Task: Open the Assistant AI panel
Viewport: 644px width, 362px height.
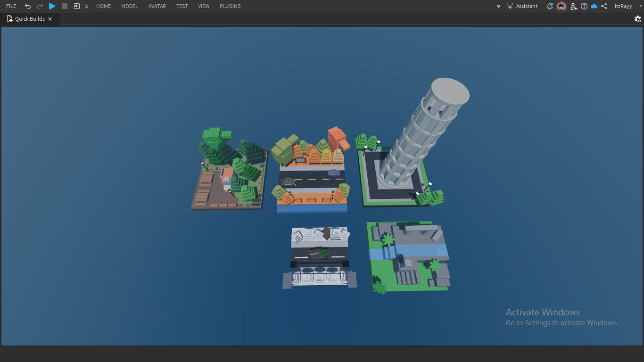Action: point(522,6)
